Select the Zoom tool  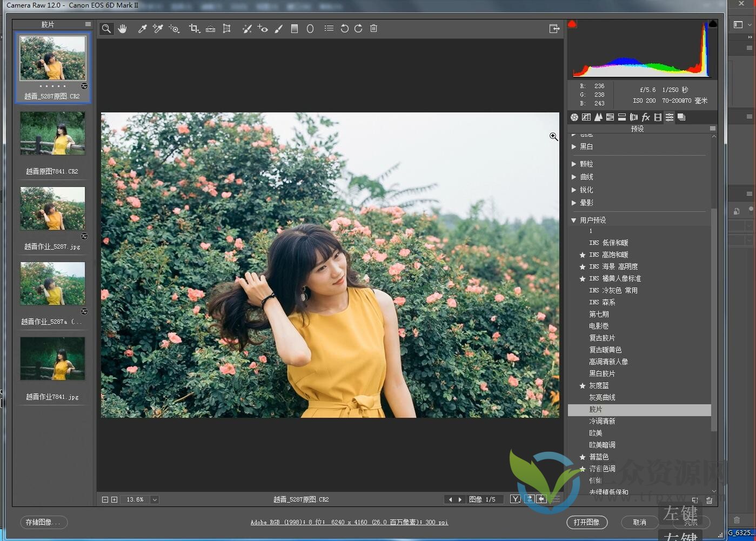point(106,28)
